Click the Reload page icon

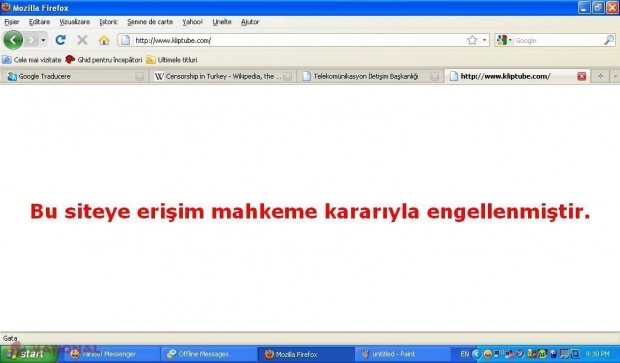[60, 40]
